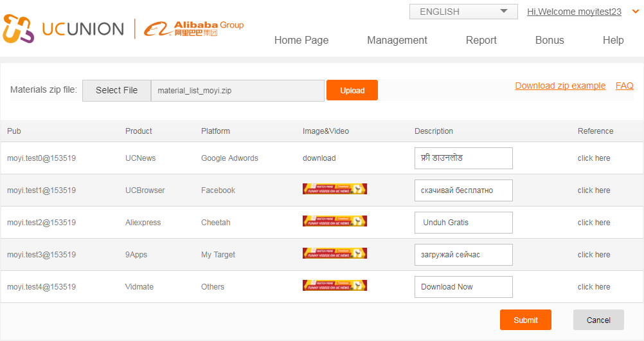This screenshot has height=341, width=644.
Task: Open banner thumbnail in the UCBrowser row
Action: 335,189
